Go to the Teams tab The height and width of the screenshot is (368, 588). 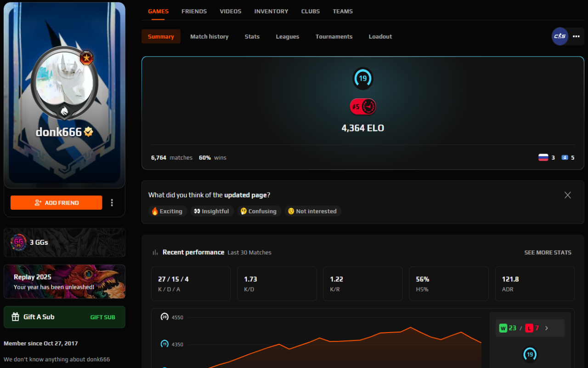[x=343, y=11]
